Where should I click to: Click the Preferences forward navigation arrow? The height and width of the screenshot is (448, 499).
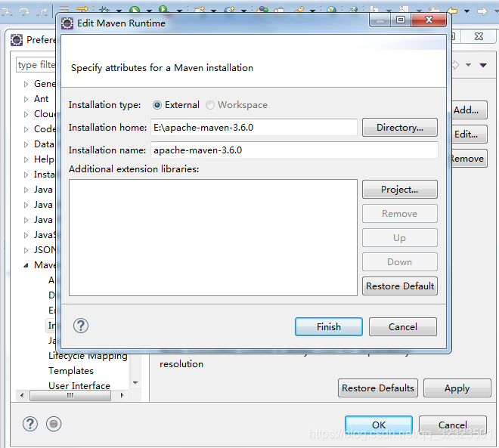point(456,65)
